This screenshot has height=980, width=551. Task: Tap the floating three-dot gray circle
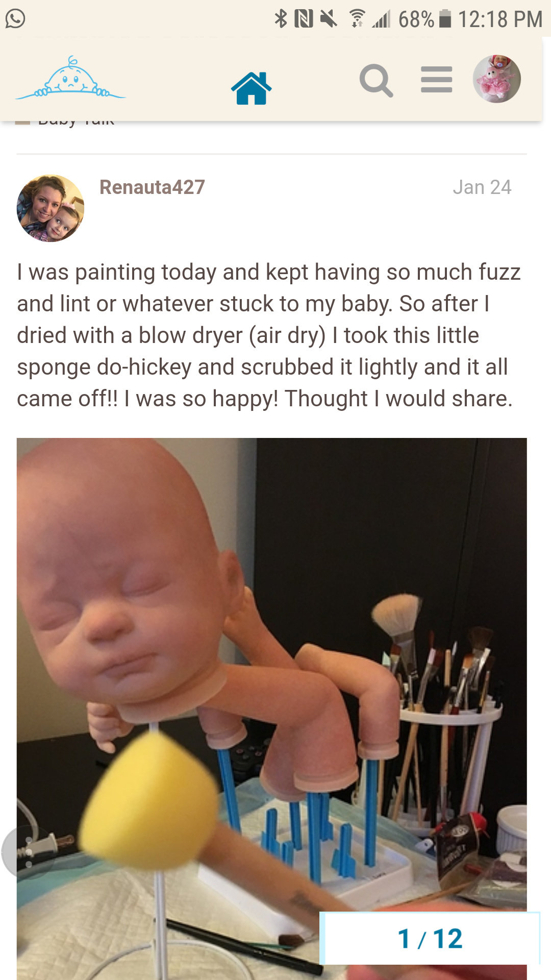pyautogui.click(x=29, y=852)
